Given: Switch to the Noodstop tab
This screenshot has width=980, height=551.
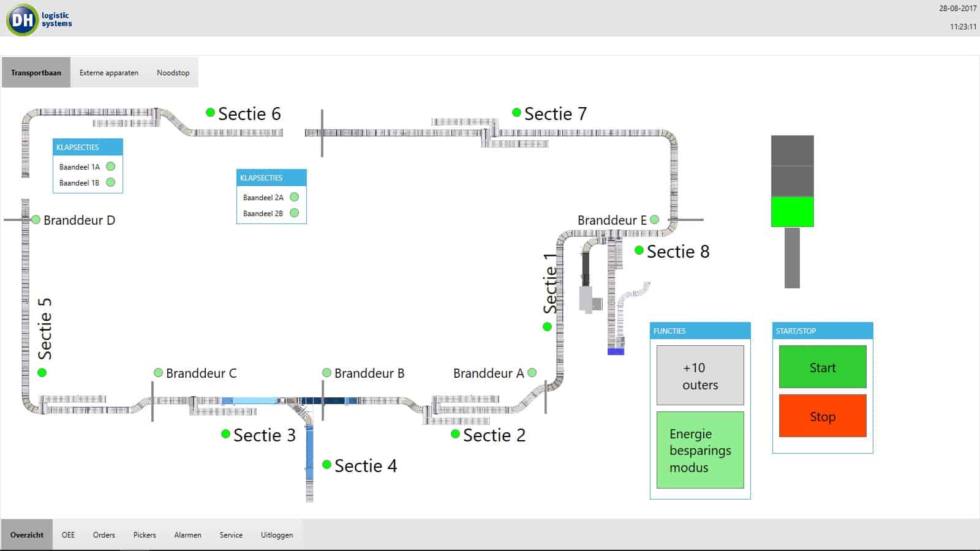Looking at the screenshot, I should point(173,73).
